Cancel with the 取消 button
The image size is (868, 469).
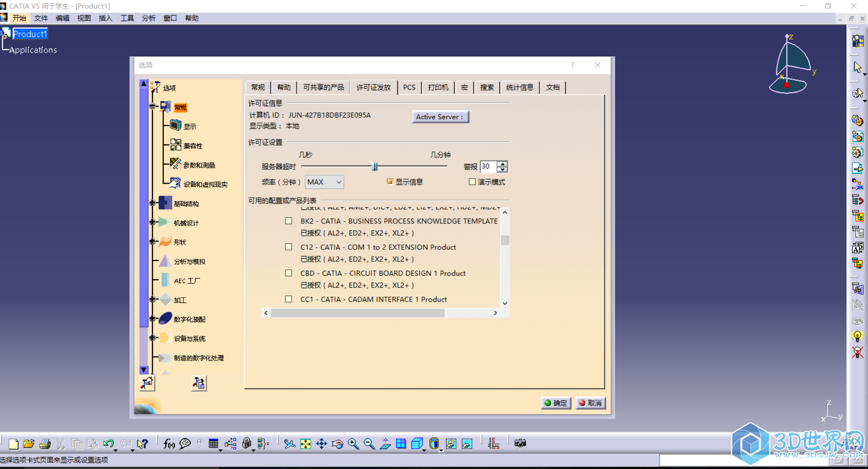[x=591, y=403]
